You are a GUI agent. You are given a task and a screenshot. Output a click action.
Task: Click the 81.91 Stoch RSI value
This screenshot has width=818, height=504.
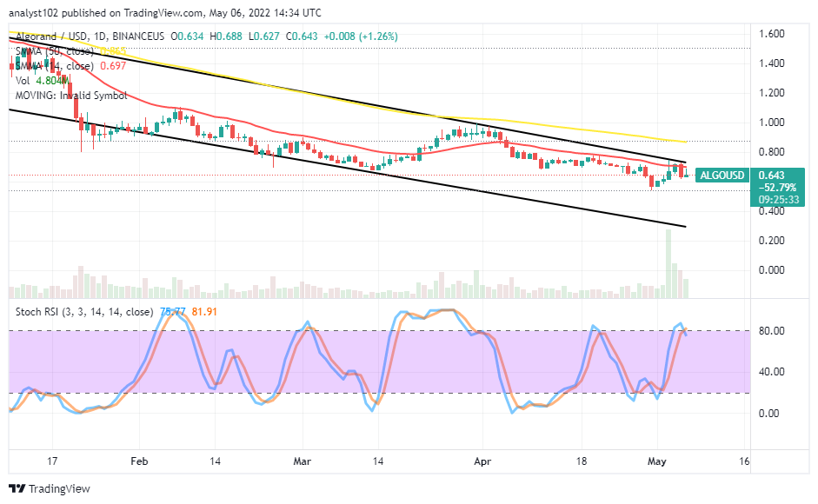coord(204,312)
